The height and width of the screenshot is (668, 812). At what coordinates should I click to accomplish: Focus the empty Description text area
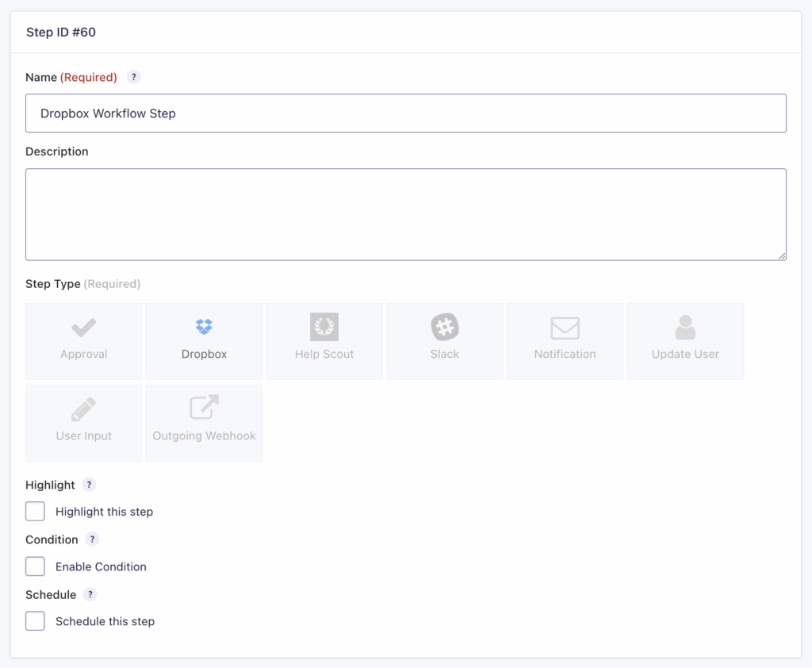pyautogui.click(x=406, y=213)
